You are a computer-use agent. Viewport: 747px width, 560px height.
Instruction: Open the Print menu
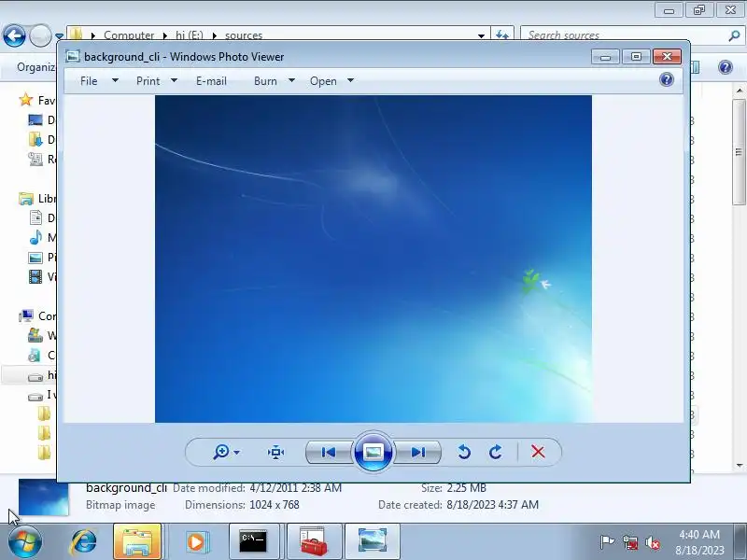[x=148, y=81]
